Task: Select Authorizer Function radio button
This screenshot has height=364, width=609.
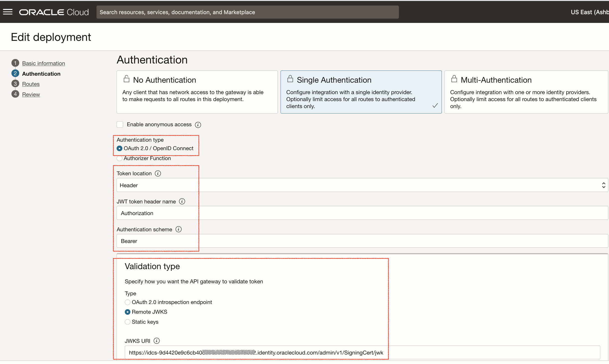Action: pyautogui.click(x=120, y=158)
